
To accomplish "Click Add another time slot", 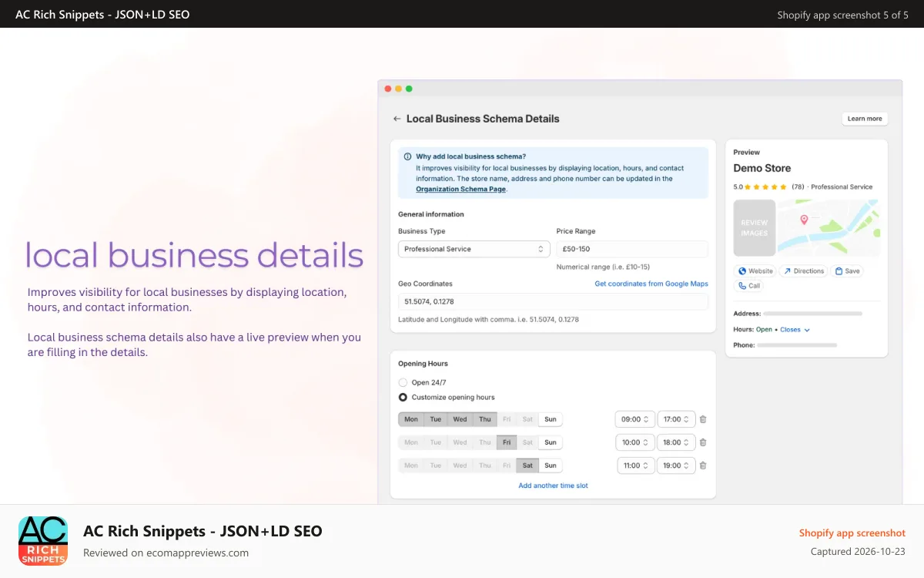I will pos(553,486).
